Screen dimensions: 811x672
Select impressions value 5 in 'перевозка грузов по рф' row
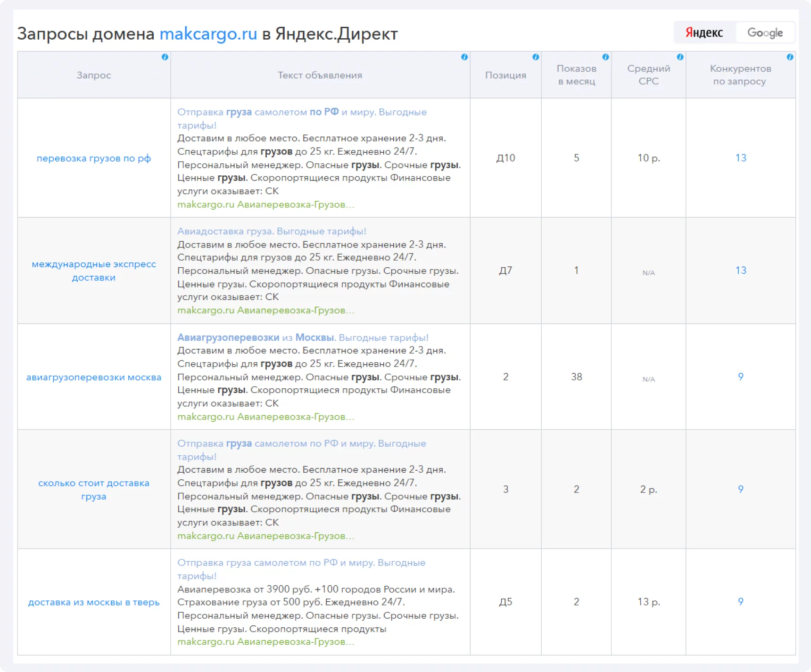pyautogui.click(x=576, y=158)
